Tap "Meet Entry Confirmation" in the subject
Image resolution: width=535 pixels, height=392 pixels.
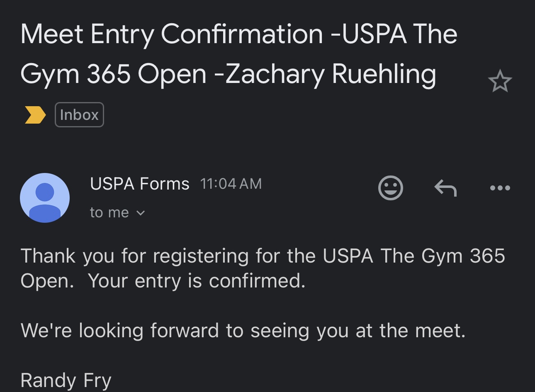pyautogui.click(x=172, y=34)
